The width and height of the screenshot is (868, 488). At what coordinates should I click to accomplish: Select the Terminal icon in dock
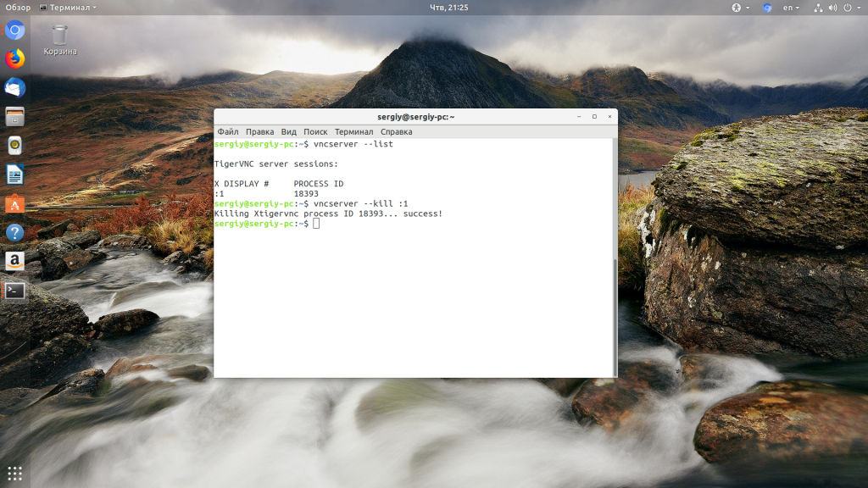coord(14,291)
